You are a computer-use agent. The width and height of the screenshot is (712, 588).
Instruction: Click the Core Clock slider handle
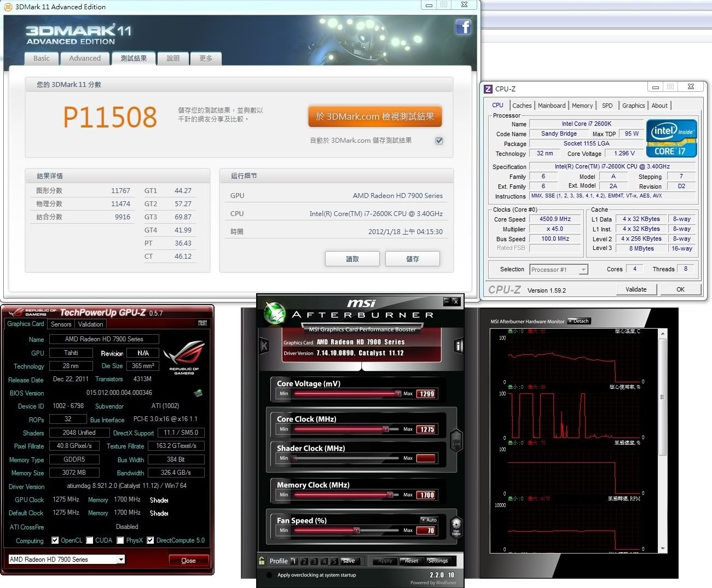tap(385, 429)
